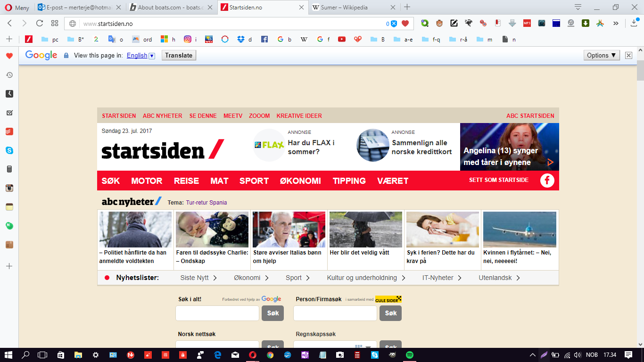The height and width of the screenshot is (362, 644).
Task: Open the Dropbox bookmark in bookmarks bar
Action: pos(245,40)
